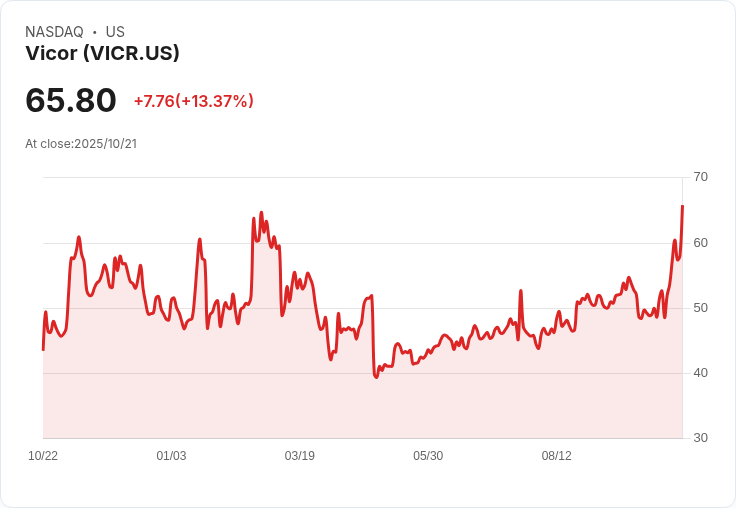Click the 40 price axis label
This screenshot has width=736, height=508.
[700, 373]
